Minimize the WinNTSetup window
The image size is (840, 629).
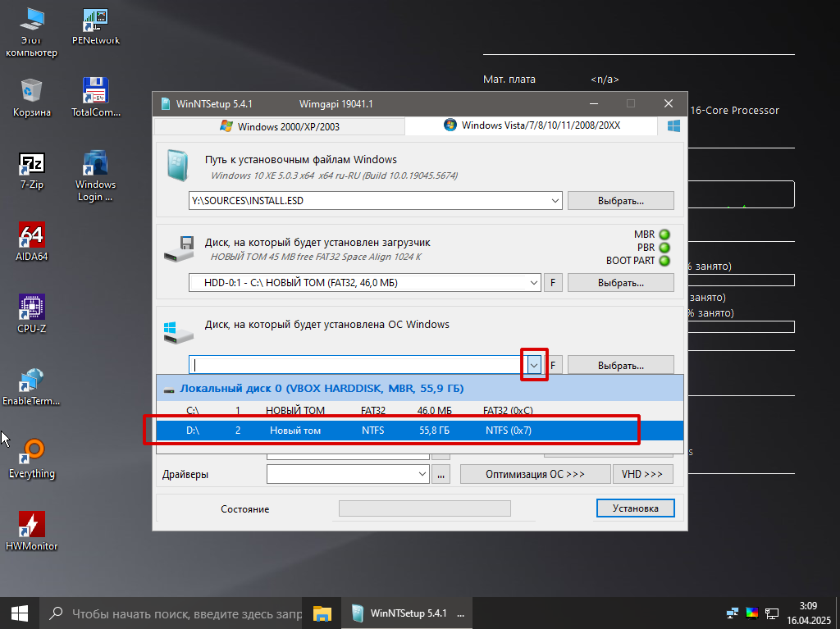tap(594, 103)
